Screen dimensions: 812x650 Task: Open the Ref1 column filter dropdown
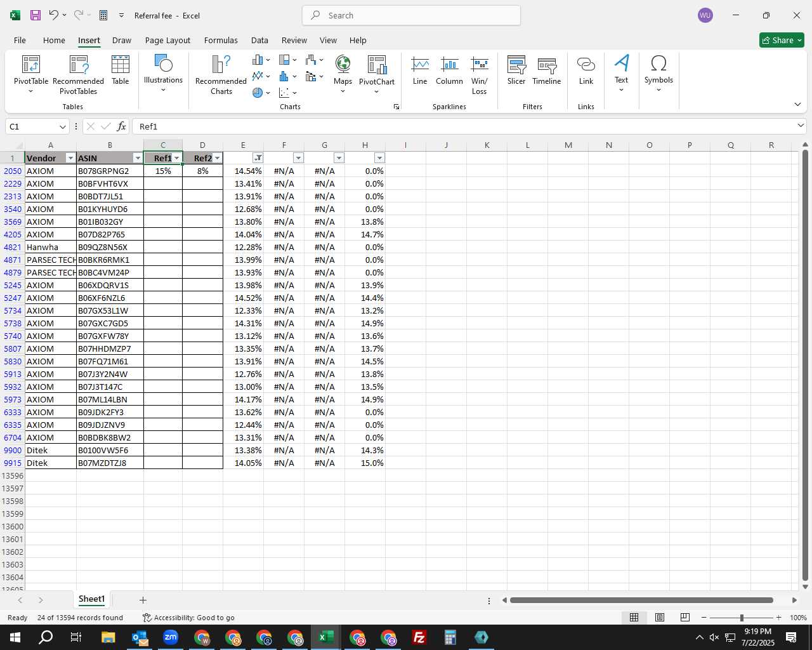(177, 158)
